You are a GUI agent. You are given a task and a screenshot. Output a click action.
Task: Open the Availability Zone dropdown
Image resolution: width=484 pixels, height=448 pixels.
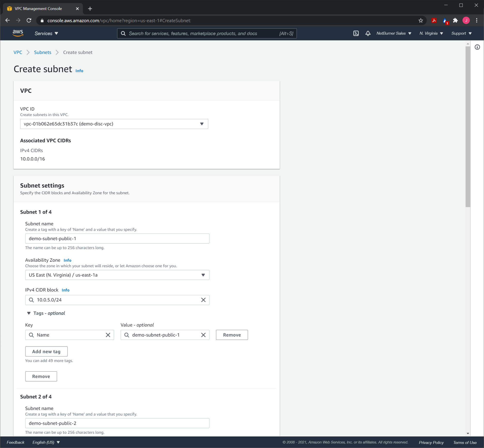click(x=117, y=275)
